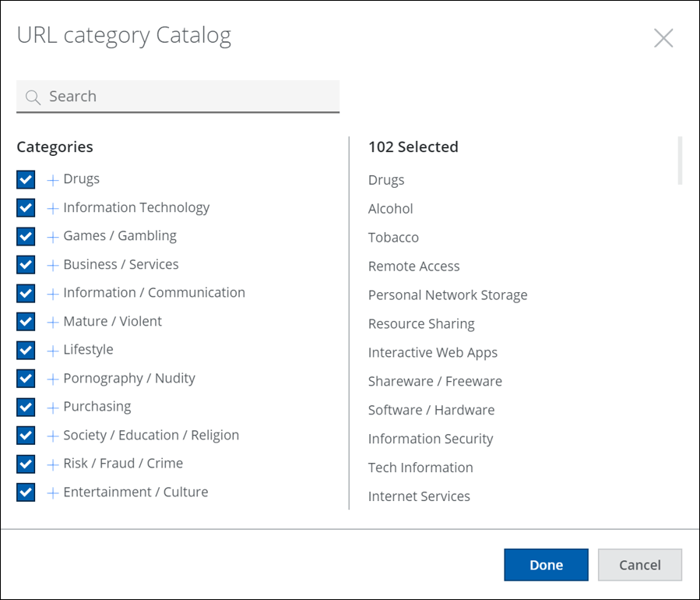Image resolution: width=700 pixels, height=600 pixels.
Task: Click the selected list scrollbar
Action: tap(680, 161)
